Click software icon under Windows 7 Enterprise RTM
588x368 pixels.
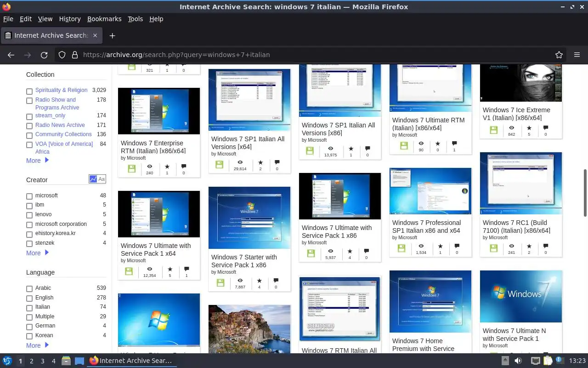[x=131, y=169]
